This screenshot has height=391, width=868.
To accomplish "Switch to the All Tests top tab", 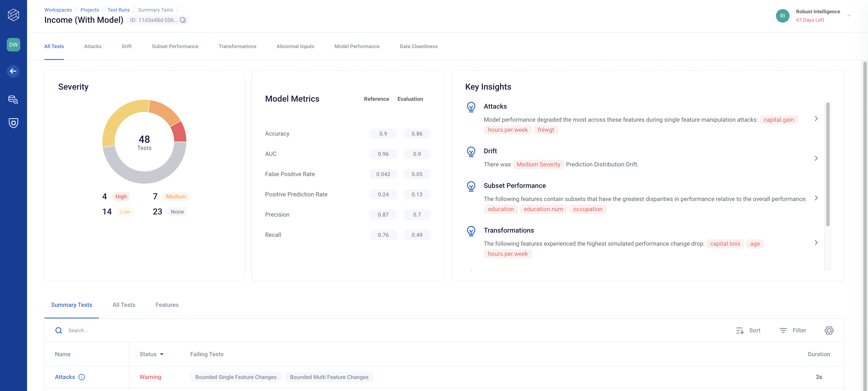I will click(54, 46).
